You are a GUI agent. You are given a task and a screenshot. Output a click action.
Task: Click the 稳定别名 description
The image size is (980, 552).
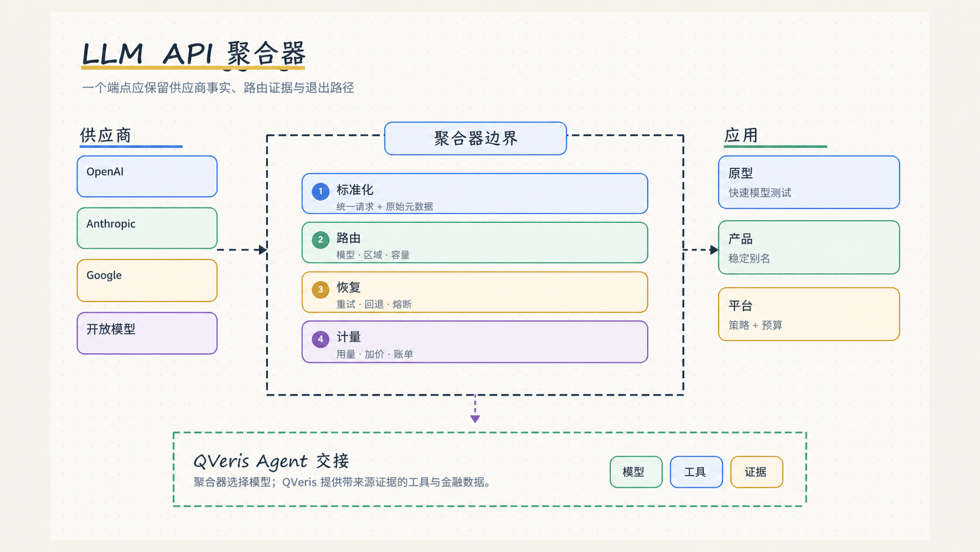749,259
